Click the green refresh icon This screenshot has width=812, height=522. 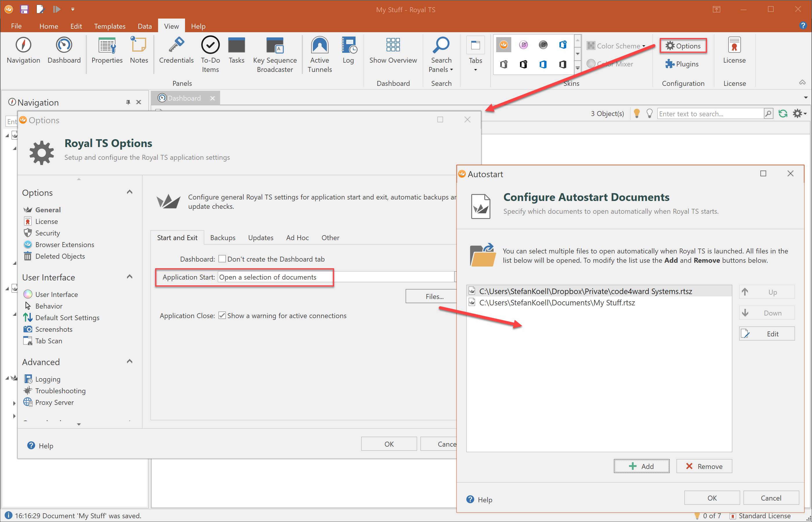coord(782,114)
